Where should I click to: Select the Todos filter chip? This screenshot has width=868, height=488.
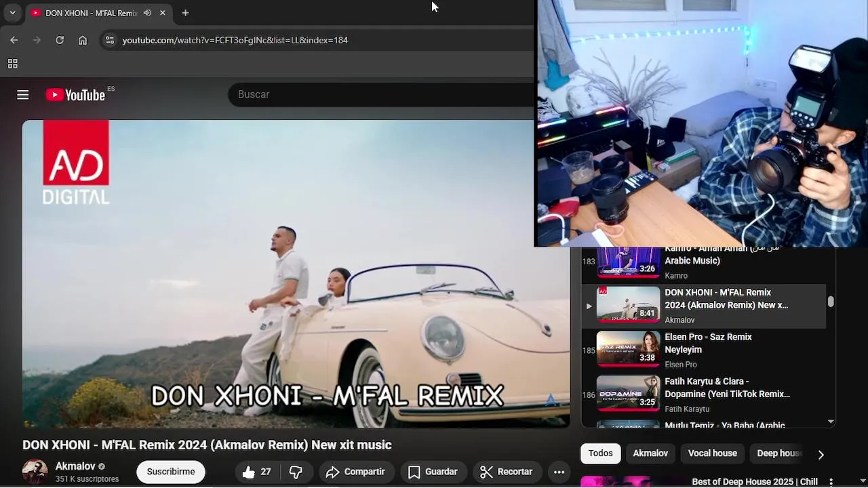click(600, 453)
